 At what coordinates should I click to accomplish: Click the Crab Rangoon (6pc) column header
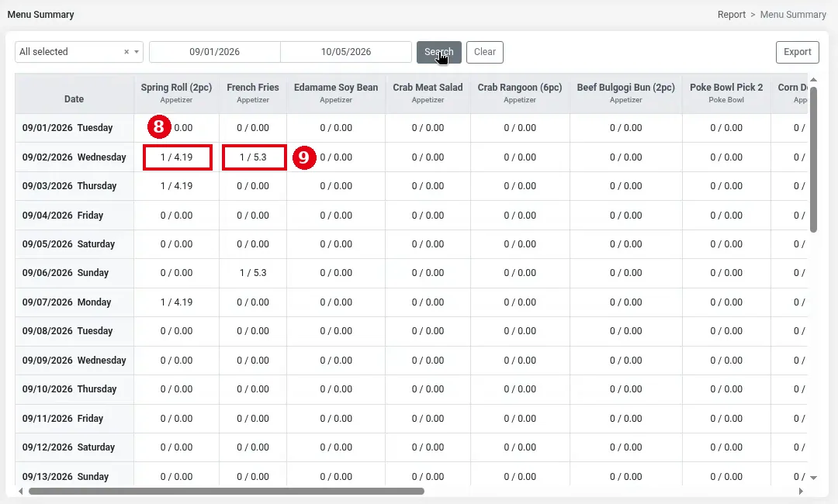pyautogui.click(x=519, y=93)
